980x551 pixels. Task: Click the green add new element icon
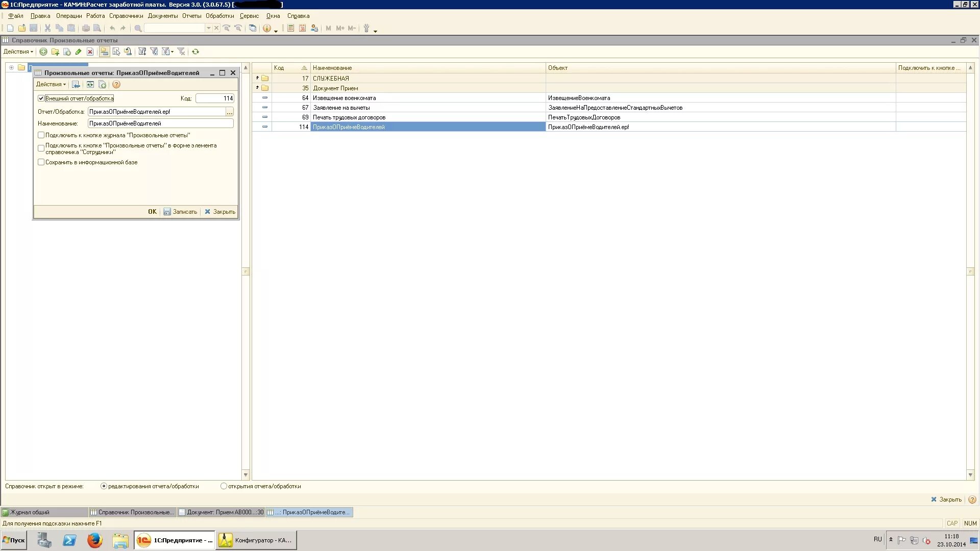click(43, 52)
